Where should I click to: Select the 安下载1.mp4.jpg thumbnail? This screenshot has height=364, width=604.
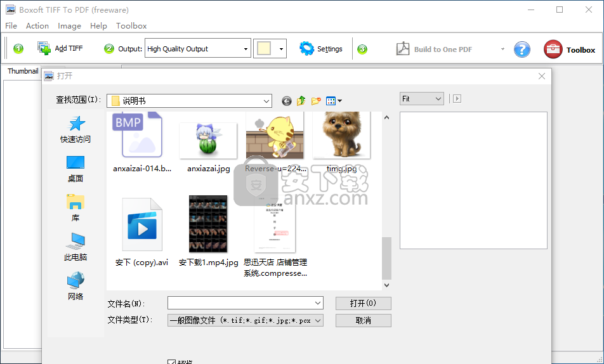208,232
